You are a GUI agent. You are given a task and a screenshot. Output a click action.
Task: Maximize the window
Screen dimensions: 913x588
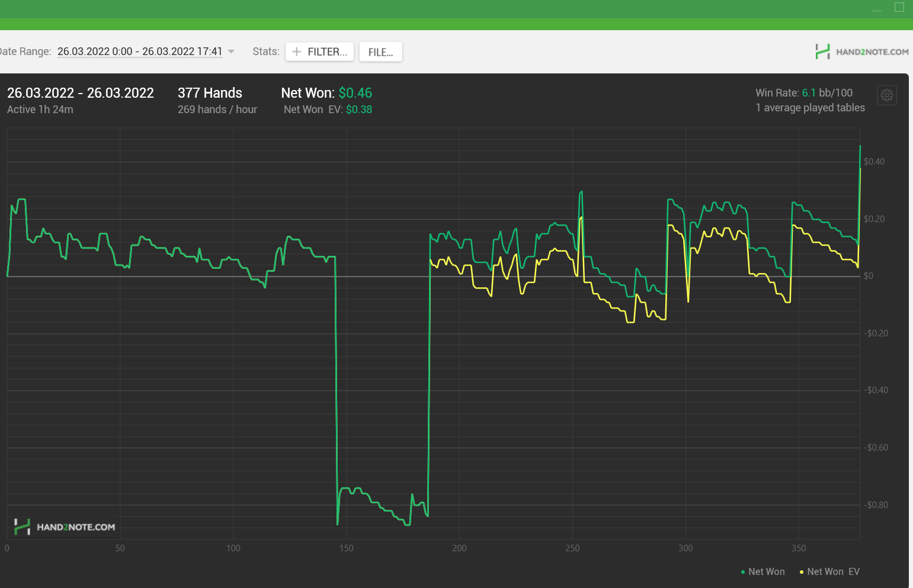(x=899, y=7)
